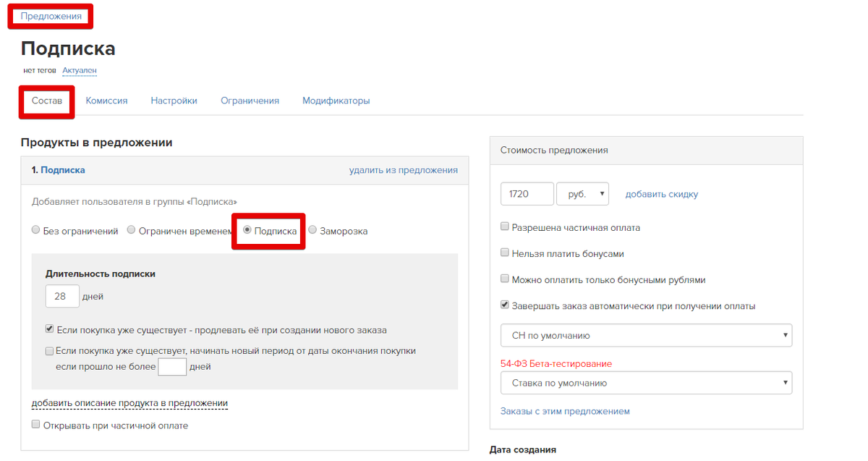Toggle Завершать заказ автоматически checkbox
Screen dimensions: 868x461
(505, 305)
